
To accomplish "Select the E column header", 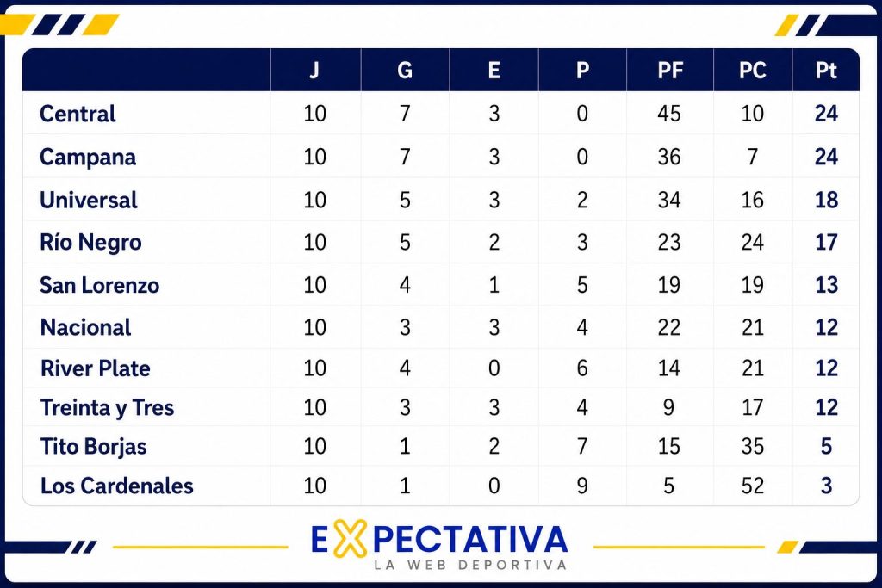I will tap(494, 71).
